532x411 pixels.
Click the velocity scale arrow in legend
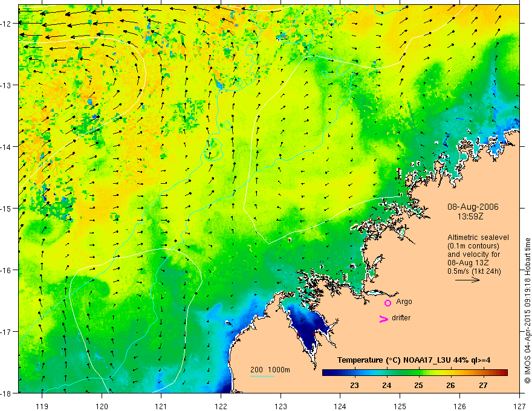click(467, 280)
